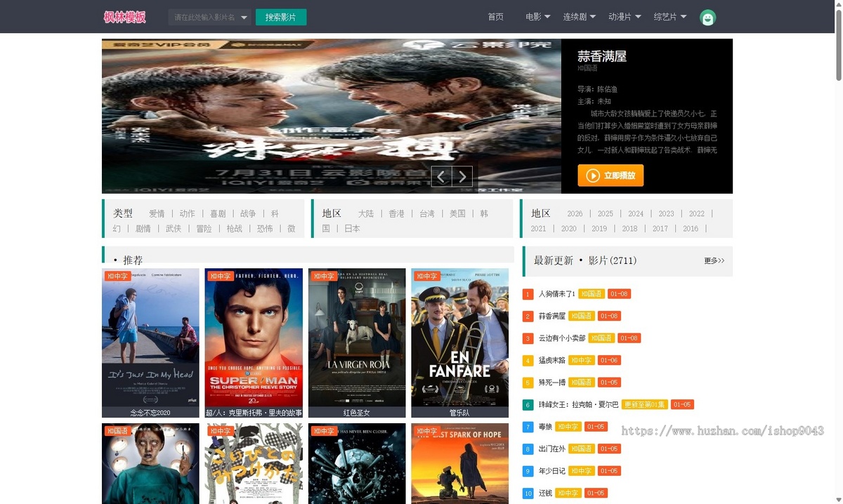Open 猛虎末路 in latest list
This screenshot has height=504, width=843.
(x=551, y=361)
